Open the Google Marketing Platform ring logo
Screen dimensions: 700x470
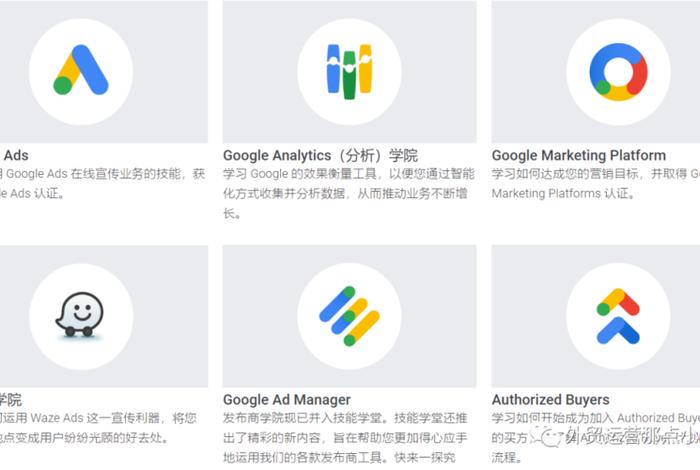618,71
